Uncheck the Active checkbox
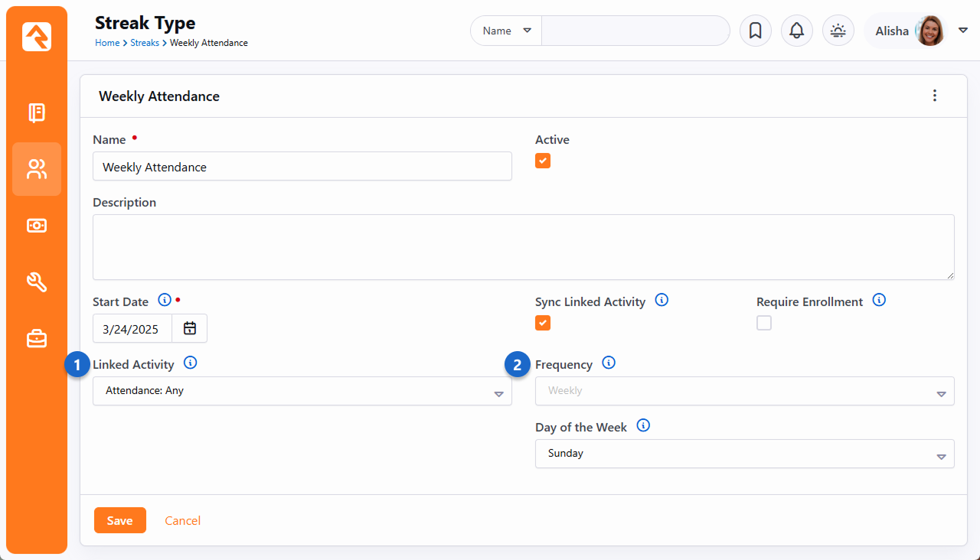 click(x=543, y=161)
